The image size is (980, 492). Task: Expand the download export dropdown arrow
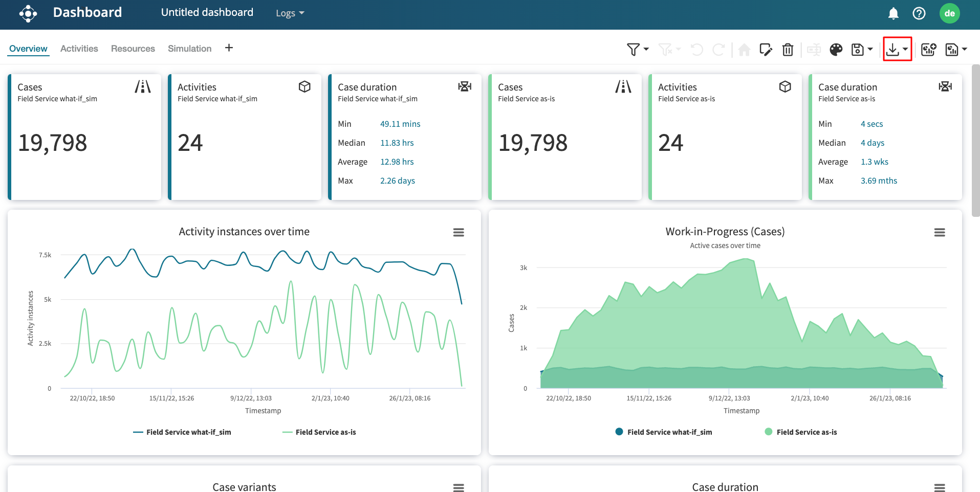pyautogui.click(x=905, y=49)
